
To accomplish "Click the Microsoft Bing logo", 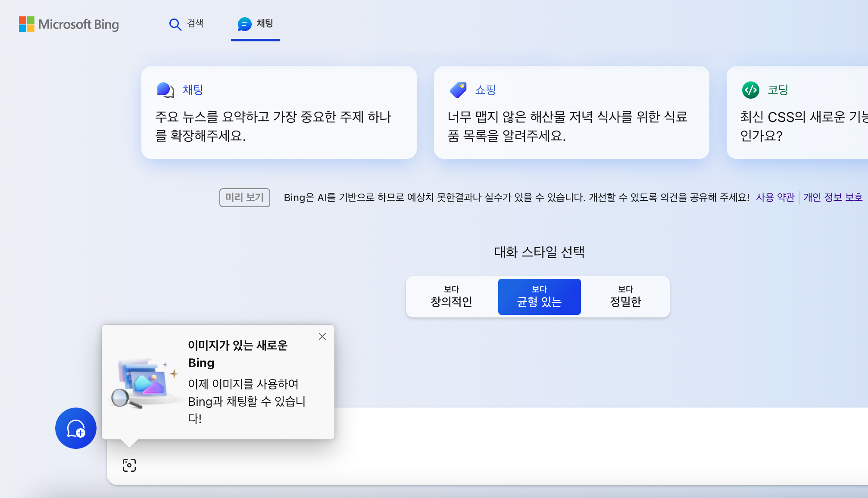I will tap(69, 24).
